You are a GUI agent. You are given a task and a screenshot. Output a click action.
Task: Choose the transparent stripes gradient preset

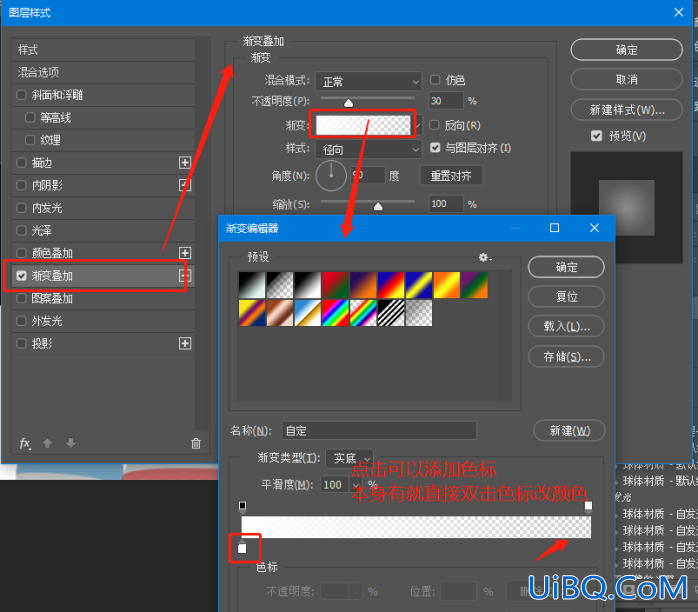point(391,312)
